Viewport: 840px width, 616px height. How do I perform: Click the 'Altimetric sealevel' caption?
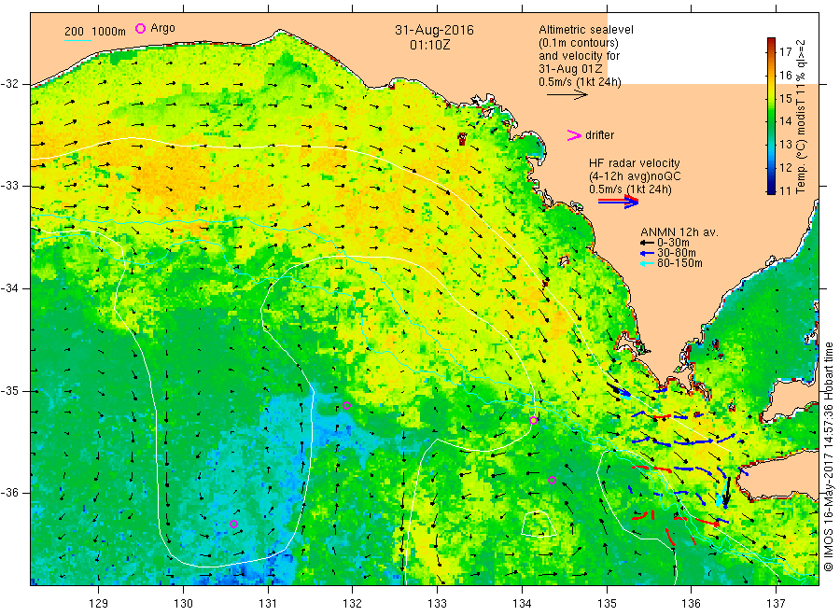click(586, 30)
